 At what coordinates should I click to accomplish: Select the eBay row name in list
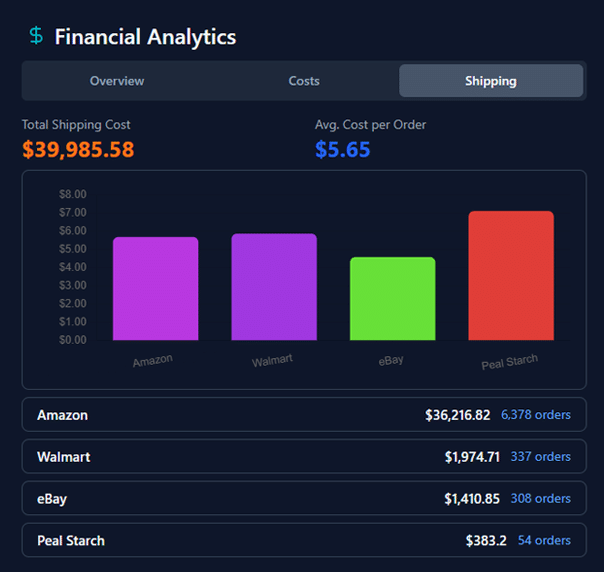[x=52, y=499]
